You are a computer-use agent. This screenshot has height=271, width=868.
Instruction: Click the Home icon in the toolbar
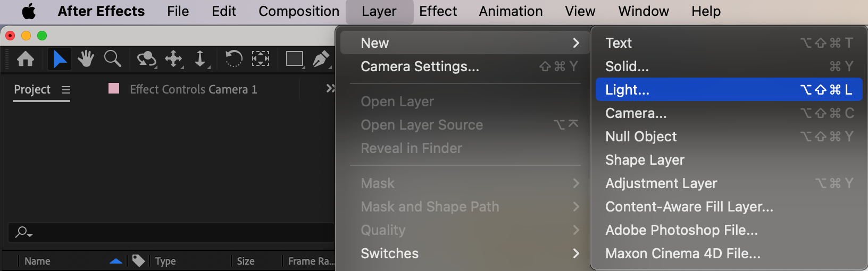(26, 58)
